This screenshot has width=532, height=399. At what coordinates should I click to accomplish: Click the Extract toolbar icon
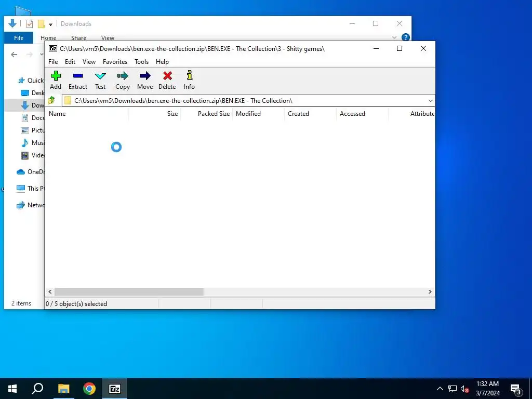tap(78, 81)
